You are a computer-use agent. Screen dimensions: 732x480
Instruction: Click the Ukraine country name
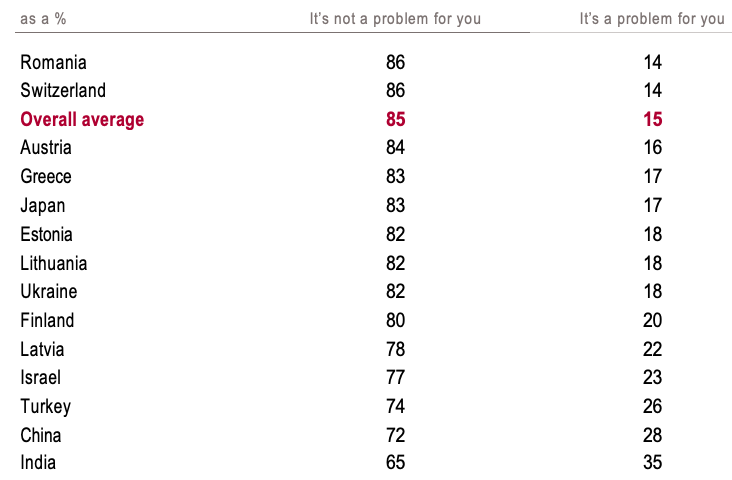click(x=49, y=292)
